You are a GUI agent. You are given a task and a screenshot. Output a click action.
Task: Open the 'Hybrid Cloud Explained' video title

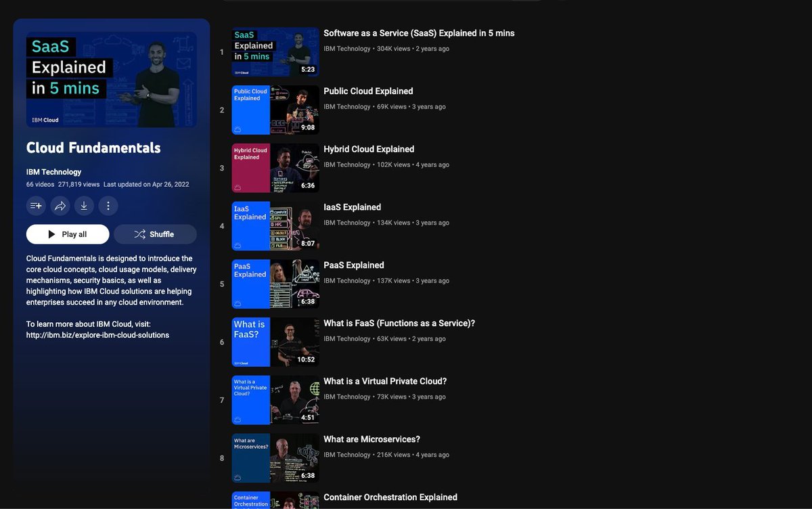pos(369,150)
